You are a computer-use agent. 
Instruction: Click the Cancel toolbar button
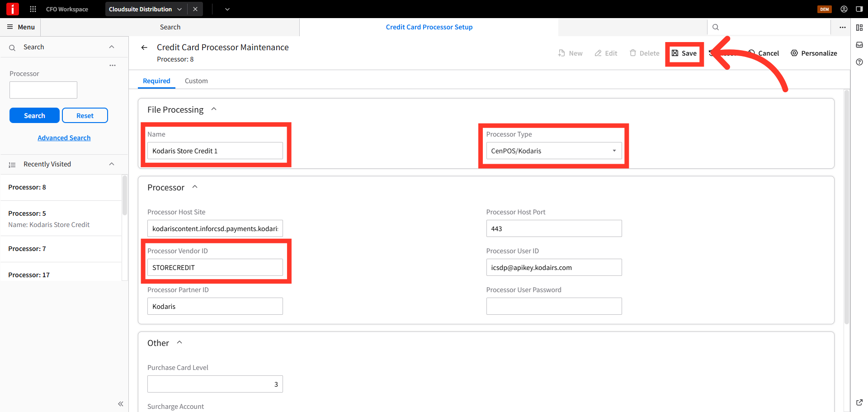coord(764,53)
